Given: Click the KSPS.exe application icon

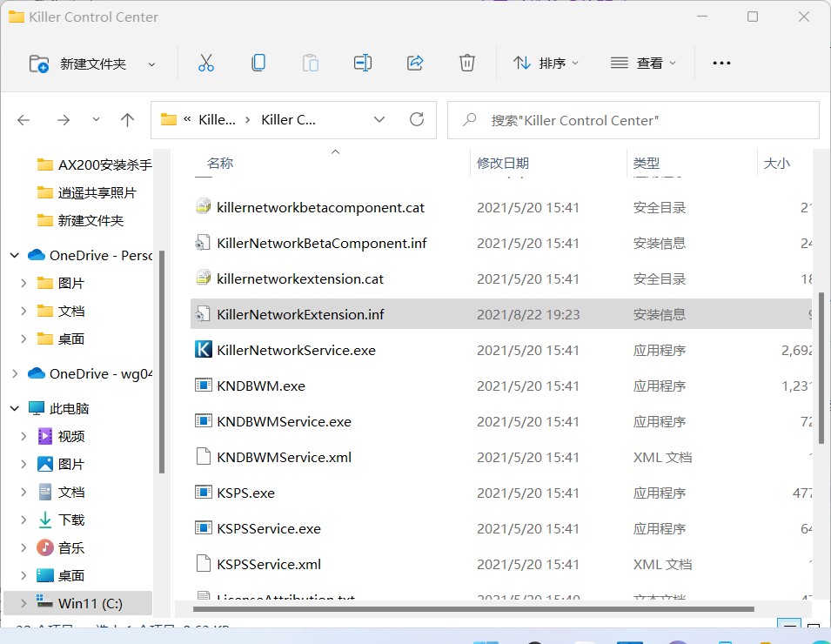Looking at the screenshot, I should click(204, 493).
